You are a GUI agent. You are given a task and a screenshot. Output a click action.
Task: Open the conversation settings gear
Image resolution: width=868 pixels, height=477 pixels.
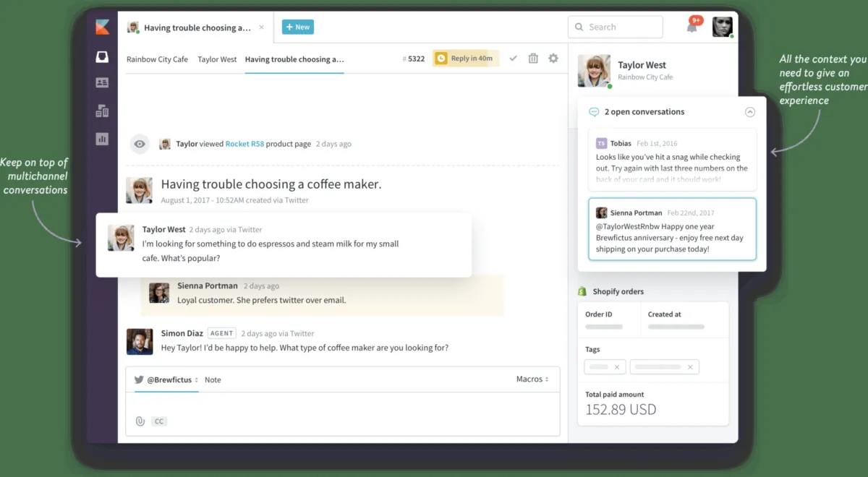(553, 58)
